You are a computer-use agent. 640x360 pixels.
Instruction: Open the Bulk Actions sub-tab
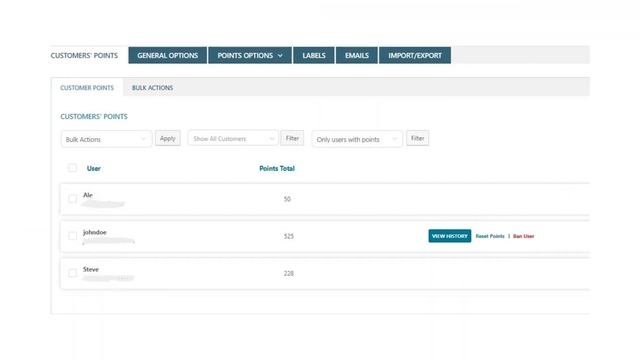pos(152,88)
